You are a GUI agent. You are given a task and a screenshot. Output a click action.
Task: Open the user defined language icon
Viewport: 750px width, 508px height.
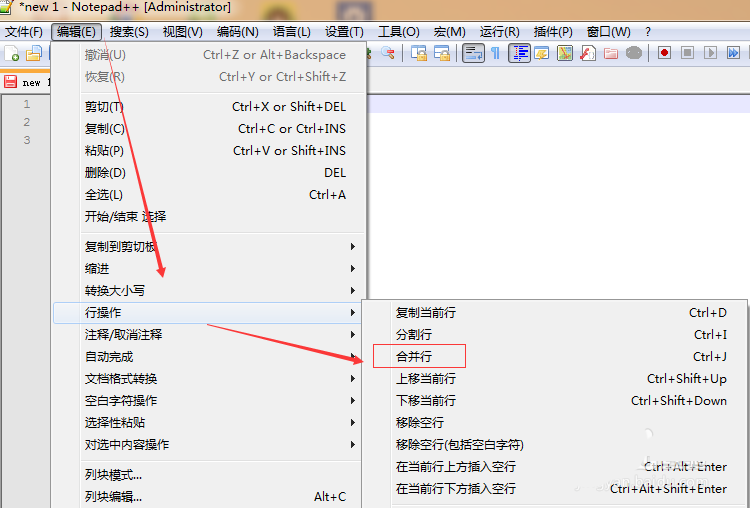pos(541,53)
